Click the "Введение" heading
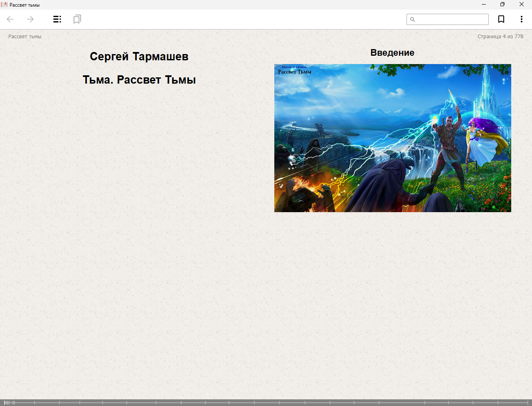Viewport: 532px width, 406px height. pos(392,53)
